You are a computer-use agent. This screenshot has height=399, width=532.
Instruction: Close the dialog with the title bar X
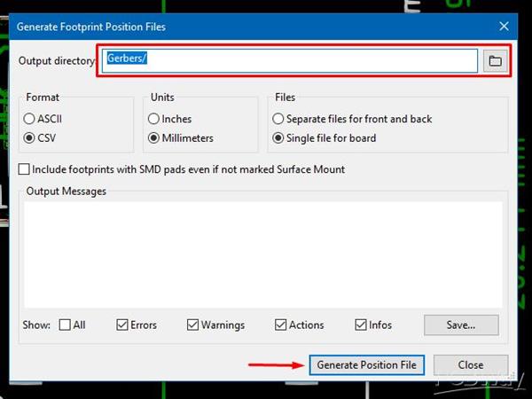504,27
